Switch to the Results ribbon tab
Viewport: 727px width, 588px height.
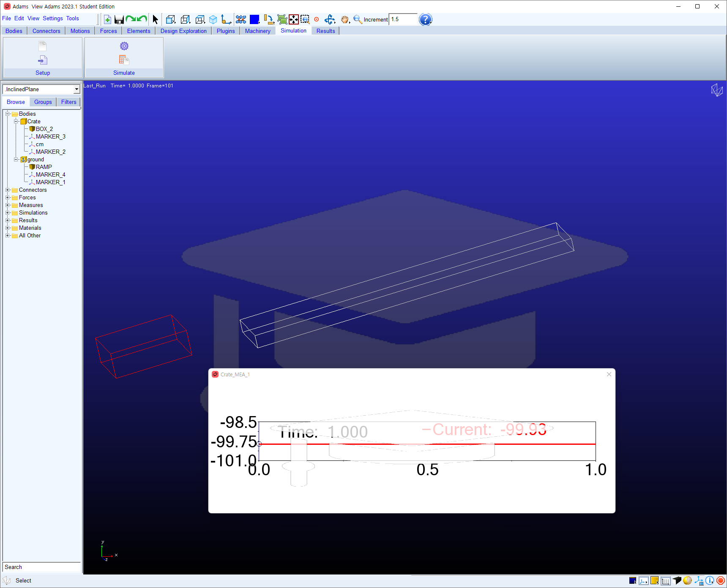[325, 31]
